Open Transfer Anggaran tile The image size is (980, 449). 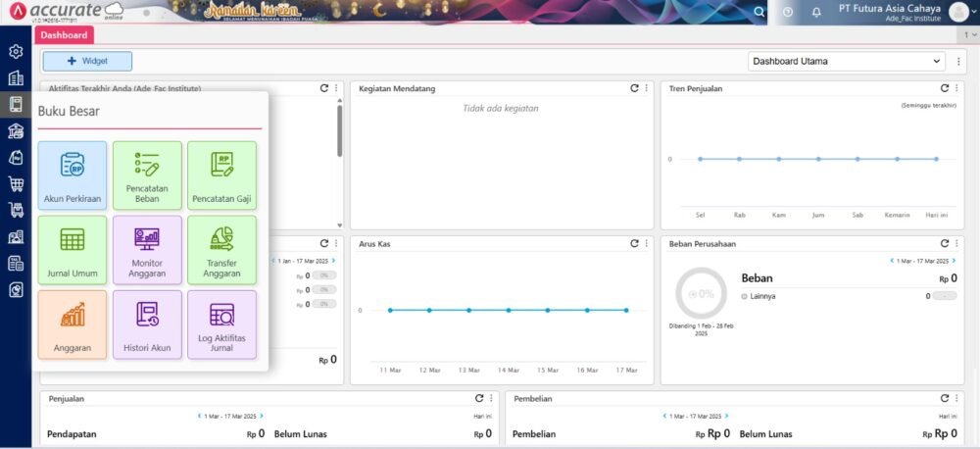point(221,250)
